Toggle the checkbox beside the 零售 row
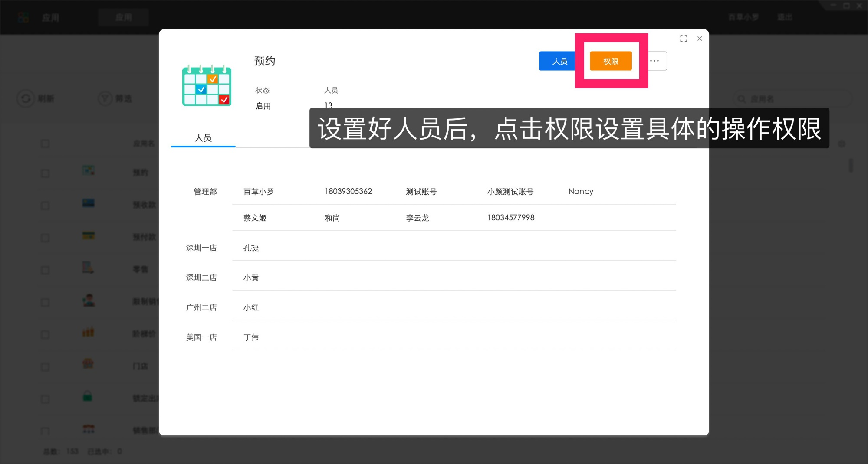This screenshot has width=868, height=464. [x=45, y=270]
